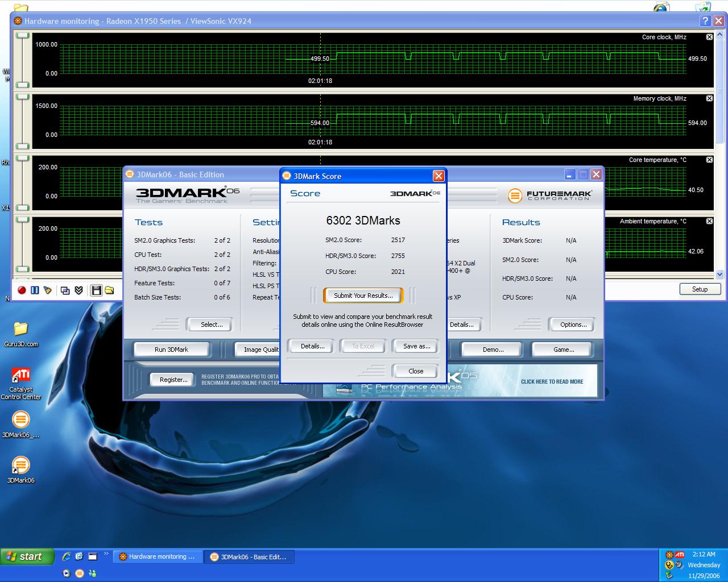The width and height of the screenshot is (728, 582).
Task: Switch to Hardware monitoring taskbar button
Action: 158,556
